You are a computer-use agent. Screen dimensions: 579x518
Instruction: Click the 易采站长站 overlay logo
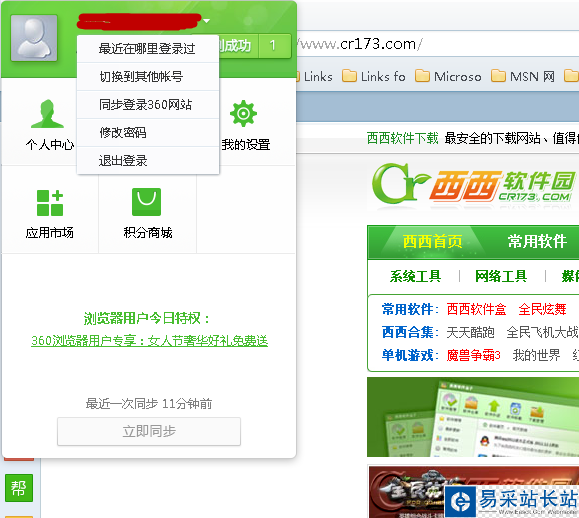pyautogui.click(x=512, y=501)
